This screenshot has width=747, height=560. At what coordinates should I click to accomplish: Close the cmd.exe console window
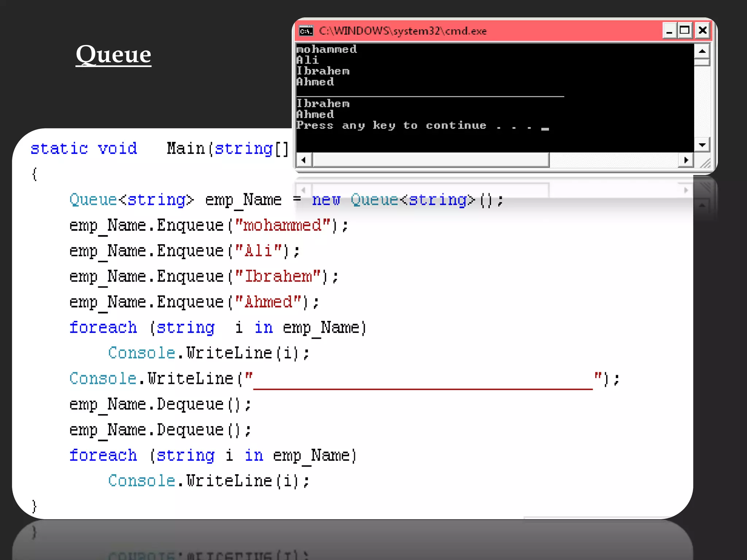(703, 31)
